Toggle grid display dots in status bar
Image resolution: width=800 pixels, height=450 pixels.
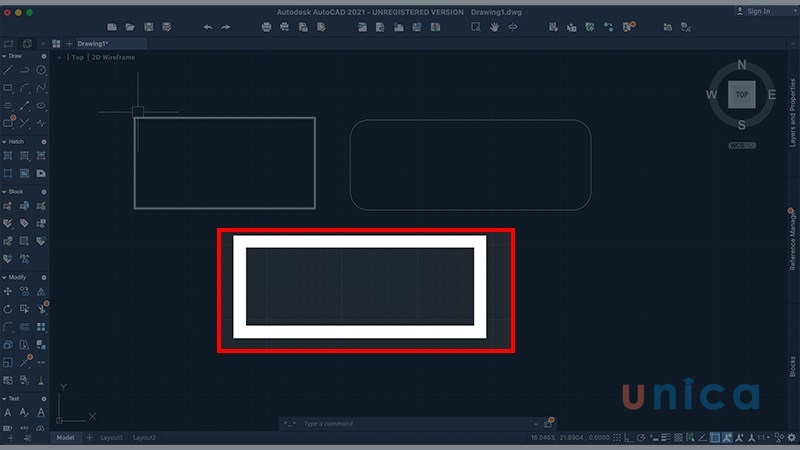pos(617,438)
